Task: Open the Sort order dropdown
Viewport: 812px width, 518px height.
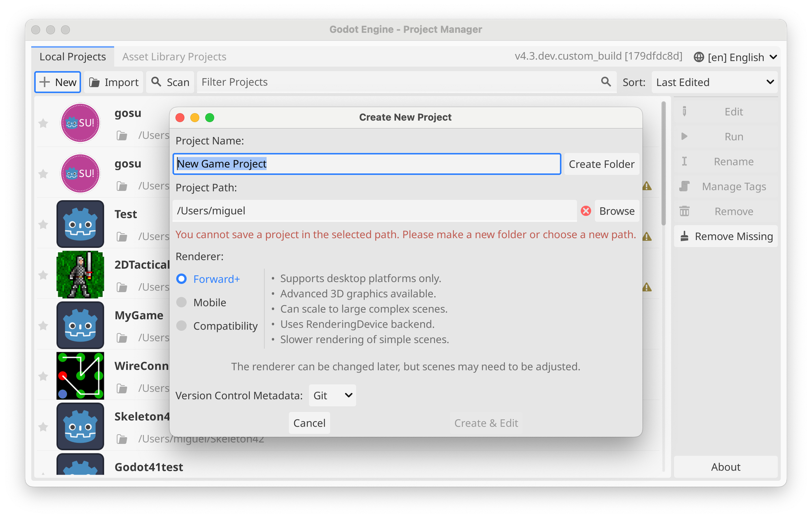Action: 715,82
